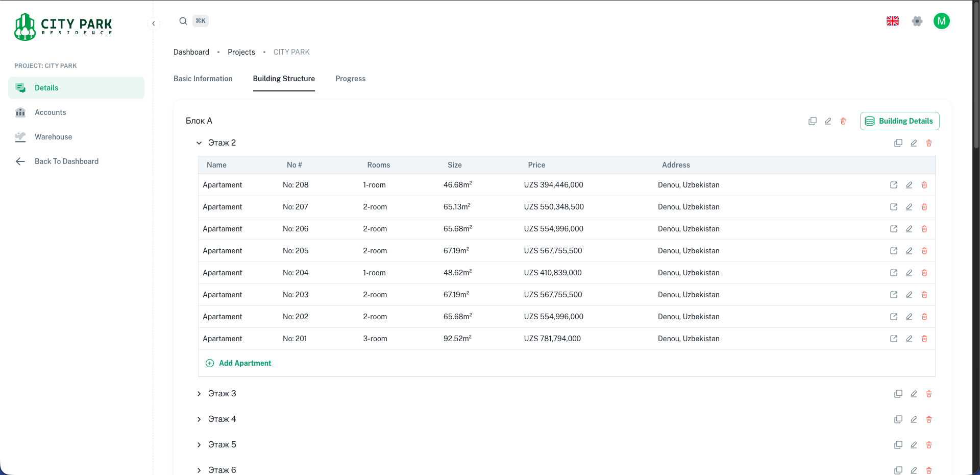Expand the Этаж 3 floor section
Screen dimensions: 980x475
(199, 394)
